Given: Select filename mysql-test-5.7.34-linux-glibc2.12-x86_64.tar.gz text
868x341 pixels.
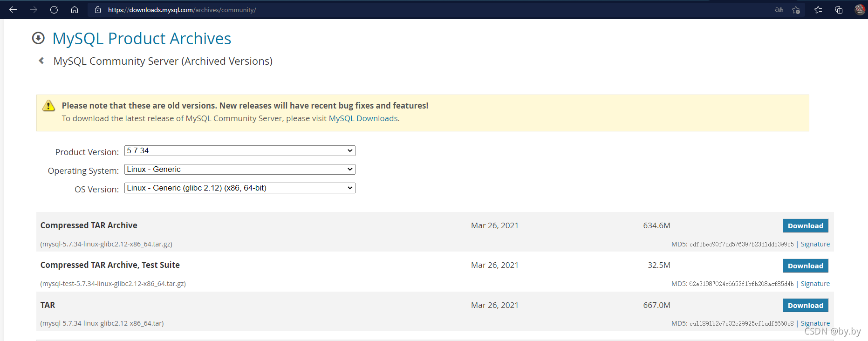Looking at the screenshot, I should click(x=113, y=284).
